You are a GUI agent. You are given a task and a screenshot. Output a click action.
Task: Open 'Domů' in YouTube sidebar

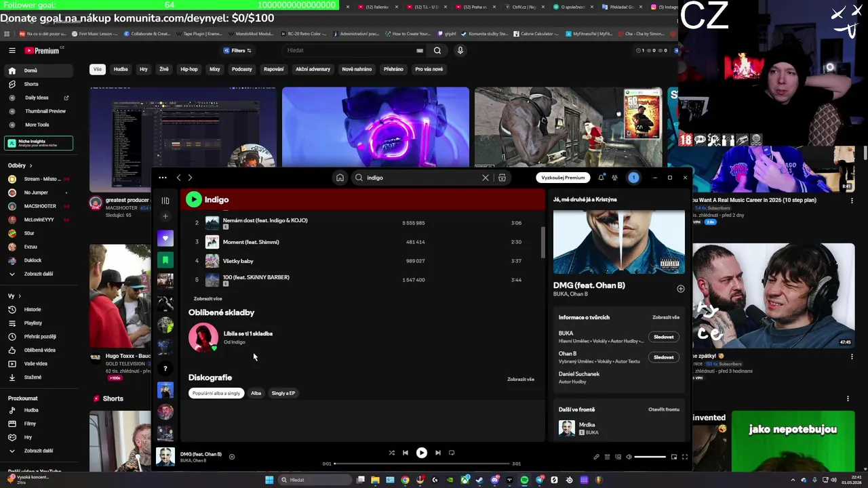pyautogui.click(x=38, y=70)
